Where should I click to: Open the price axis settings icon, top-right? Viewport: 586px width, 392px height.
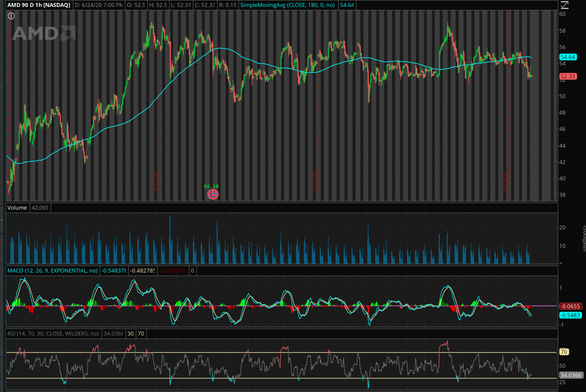pyautogui.click(x=565, y=5)
